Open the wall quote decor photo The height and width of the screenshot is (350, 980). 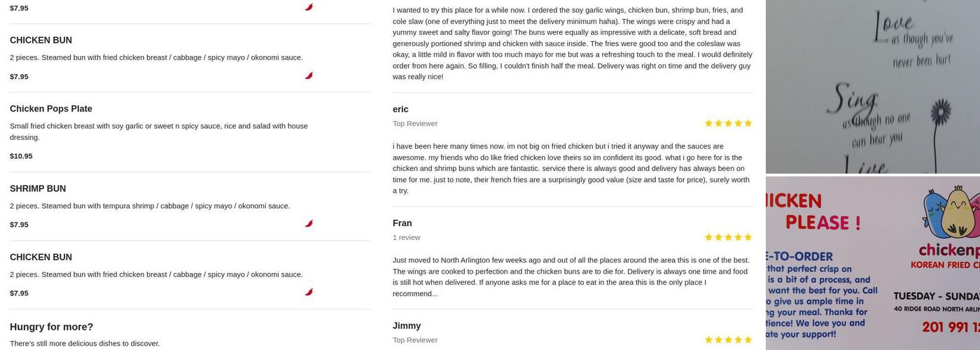(x=872, y=86)
